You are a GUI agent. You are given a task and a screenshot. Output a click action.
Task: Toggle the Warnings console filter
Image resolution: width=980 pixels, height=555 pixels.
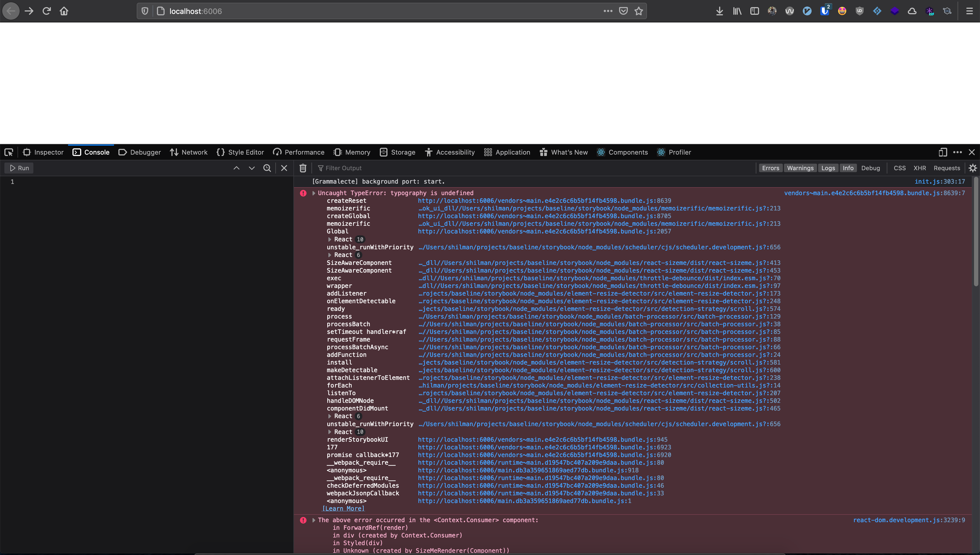[800, 168]
